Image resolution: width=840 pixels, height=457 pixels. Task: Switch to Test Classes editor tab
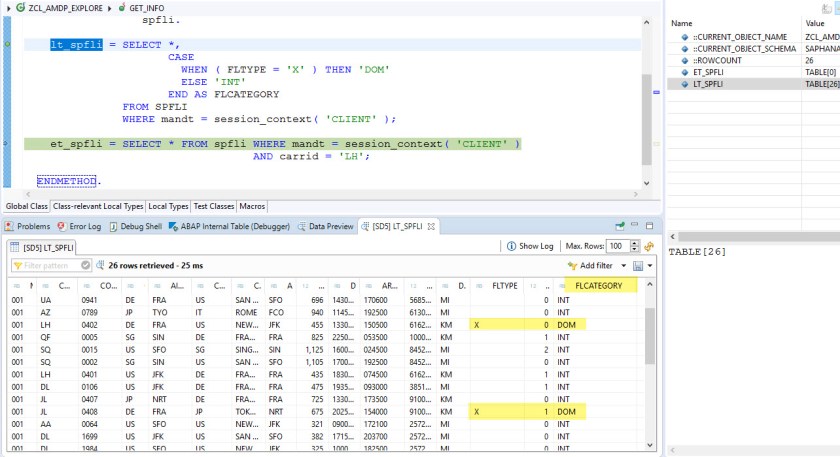pyautogui.click(x=214, y=207)
